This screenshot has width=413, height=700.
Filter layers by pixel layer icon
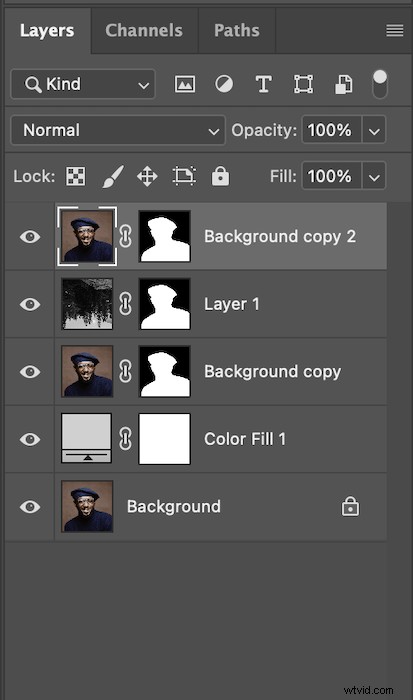pyautogui.click(x=185, y=84)
